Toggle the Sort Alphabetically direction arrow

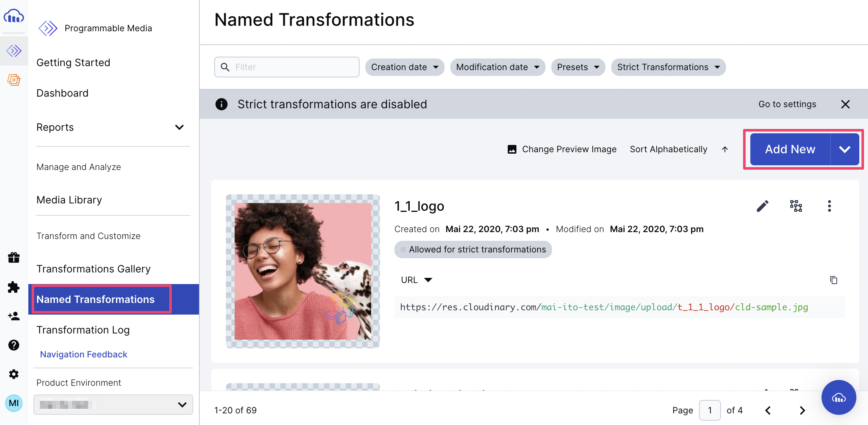725,149
